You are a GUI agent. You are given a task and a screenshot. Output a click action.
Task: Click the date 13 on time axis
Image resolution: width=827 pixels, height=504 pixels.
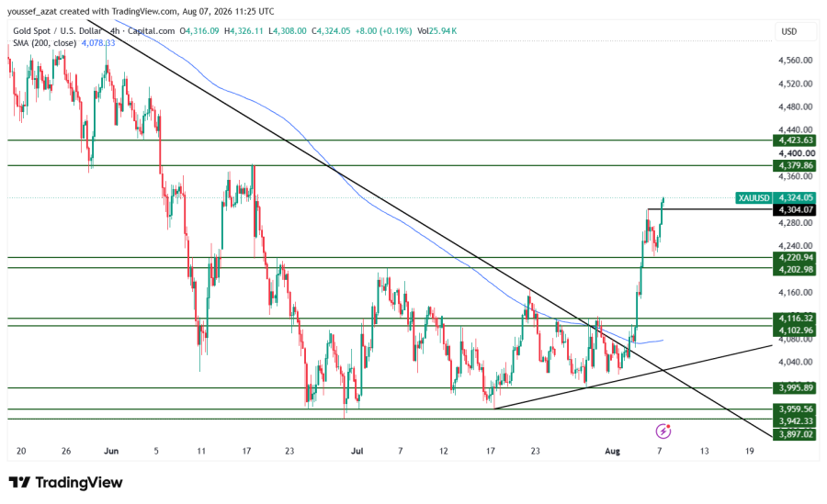coord(704,452)
